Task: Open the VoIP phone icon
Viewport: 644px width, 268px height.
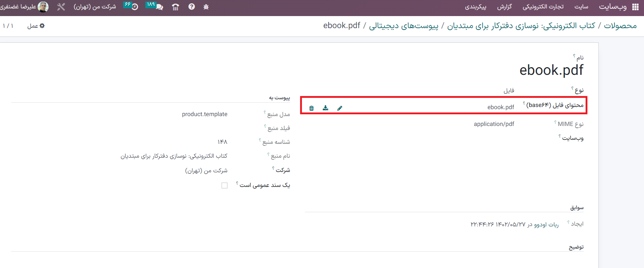Action: coord(176,7)
